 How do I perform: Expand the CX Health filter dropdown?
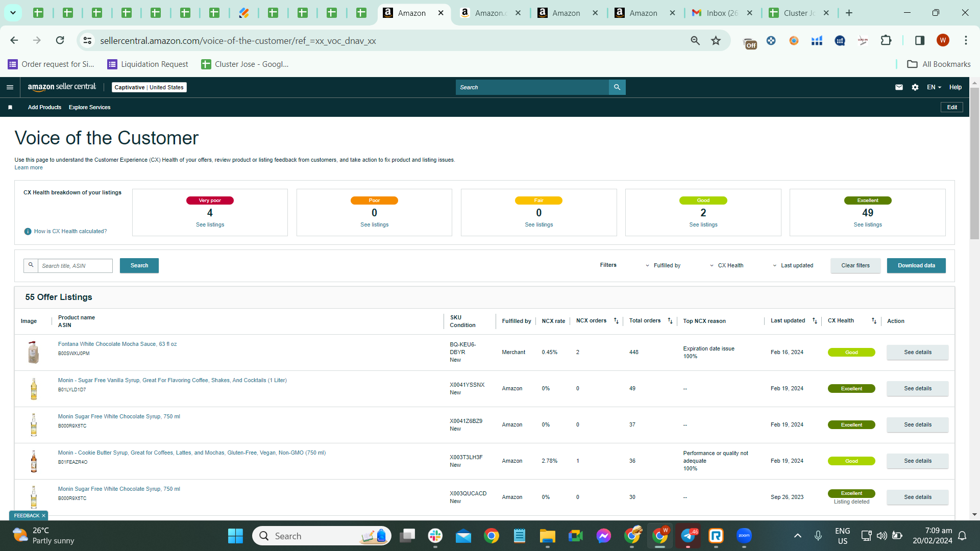[726, 265]
